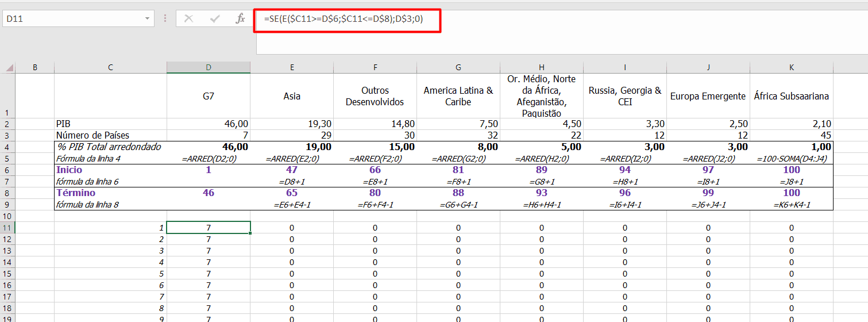The image size is (868, 322).
Task: Select row 15 header
Action: tap(7, 274)
